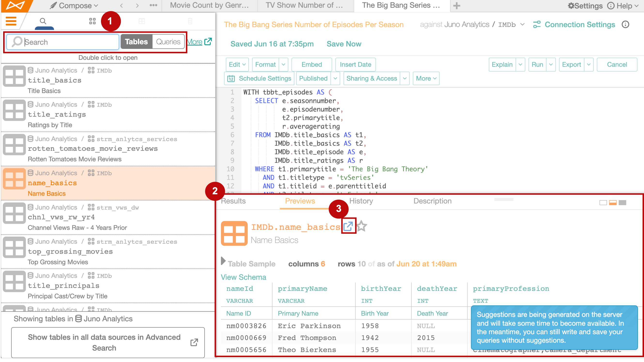Open the data sources grid icon
644x362 pixels.
tap(92, 21)
